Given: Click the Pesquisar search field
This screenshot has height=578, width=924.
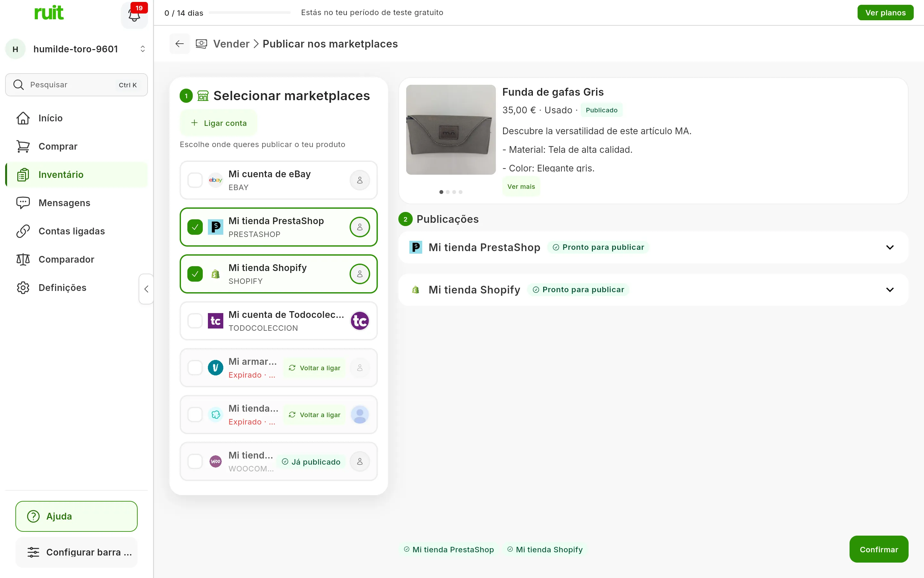Looking at the screenshot, I should [76, 85].
